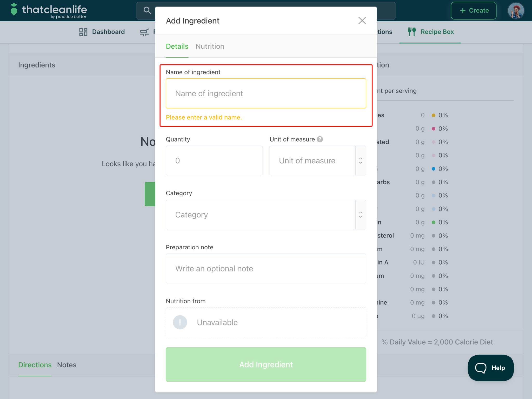Click the Unavailable exclamation icon
The image size is (532, 399).
[180, 322]
